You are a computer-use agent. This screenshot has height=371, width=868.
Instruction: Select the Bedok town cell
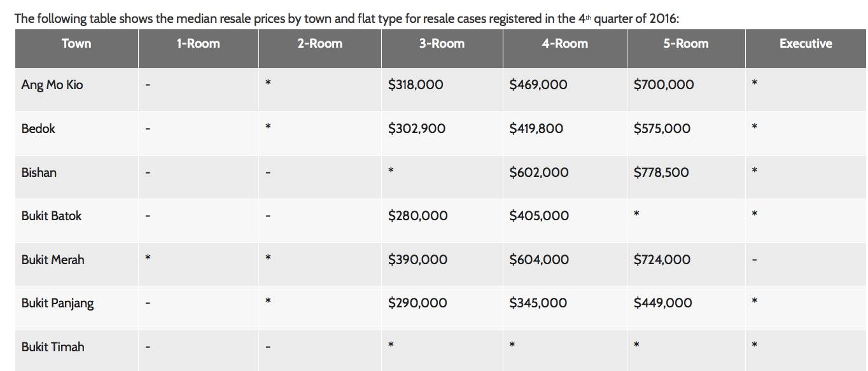click(38, 129)
